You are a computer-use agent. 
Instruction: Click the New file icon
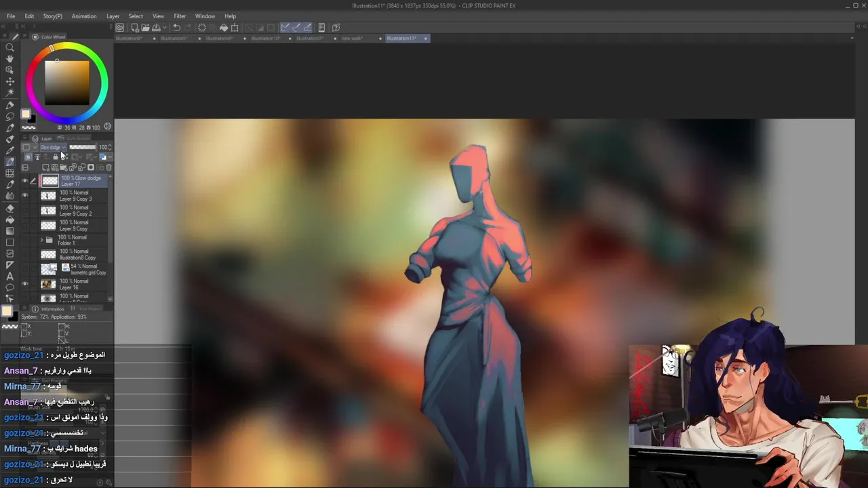(x=134, y=28)
